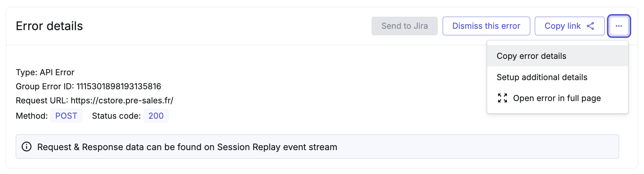Click Dismiss this error button
This screenshot has height=174, width=644.
486,26
